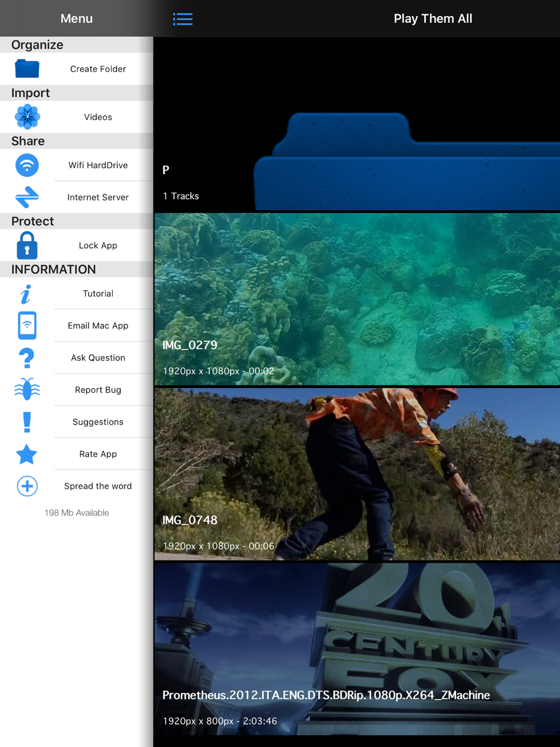Click the Protect section header
Screen dimensions: 560x747
[77, 221]
